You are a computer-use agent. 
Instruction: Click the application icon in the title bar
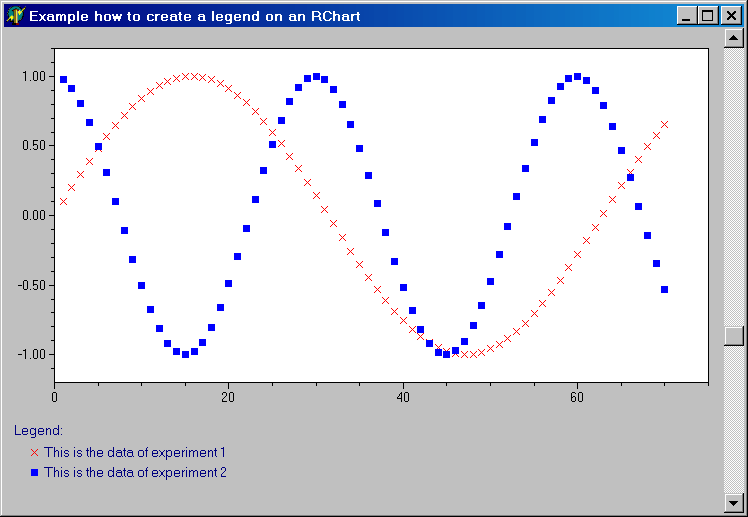(15, 17)
